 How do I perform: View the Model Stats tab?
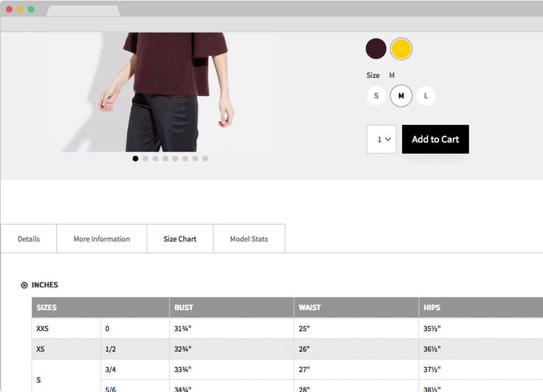(249, 239)
